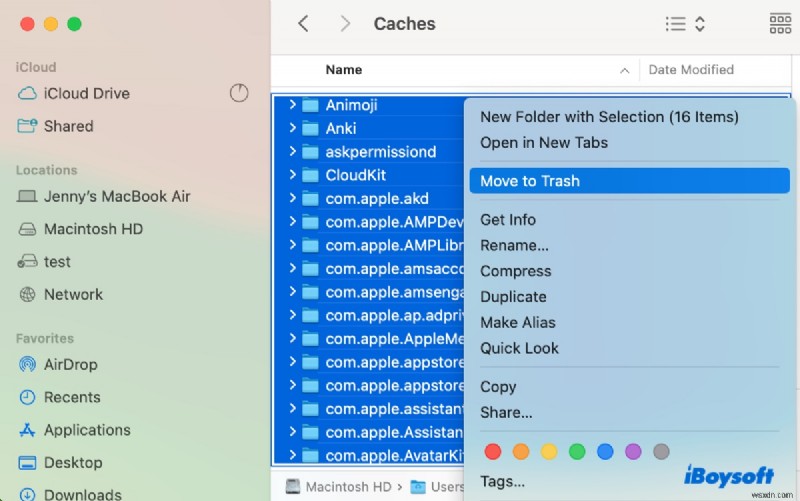Select the com.apple.AppleMe folder row
Viewport: 800px width, 501px height.
368,339
